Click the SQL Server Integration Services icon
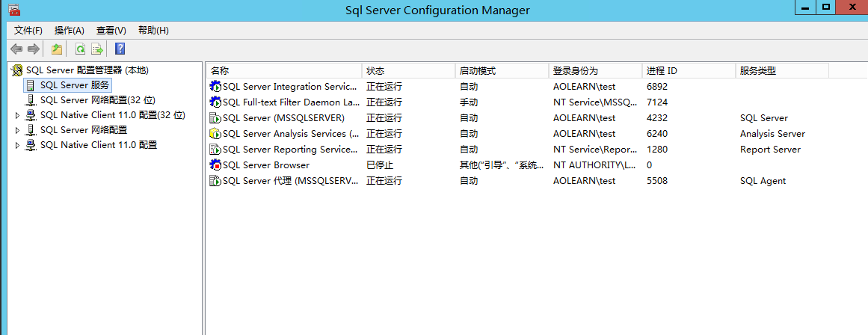This screenshot has height=335, width=868. point(216,87)
